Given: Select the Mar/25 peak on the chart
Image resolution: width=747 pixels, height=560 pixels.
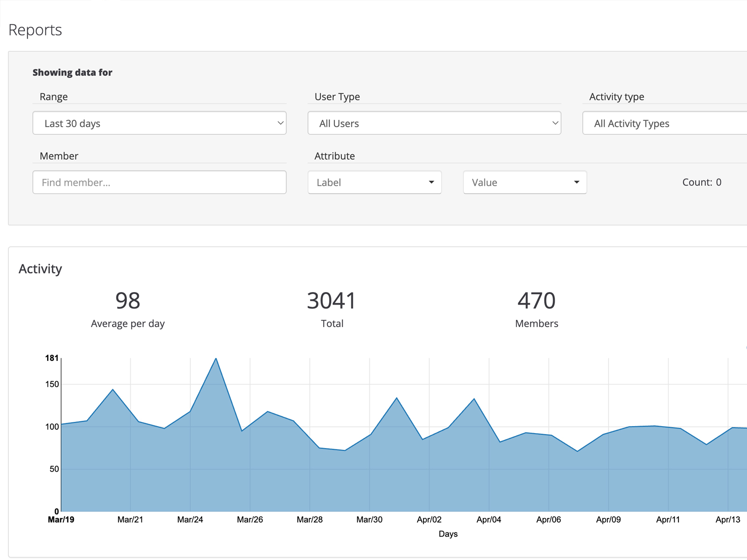Looking at the screenshot, I should pos(215,359).
